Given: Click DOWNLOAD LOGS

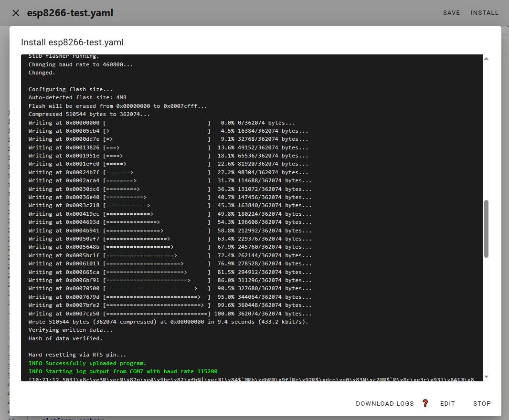Looking at the screenshot, I should coord(385,403).
